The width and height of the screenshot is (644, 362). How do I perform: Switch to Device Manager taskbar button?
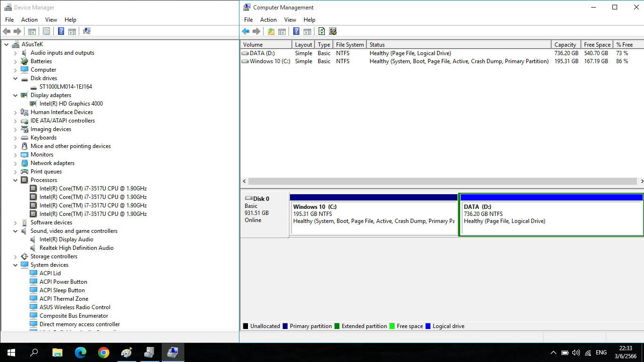[149, 353]
